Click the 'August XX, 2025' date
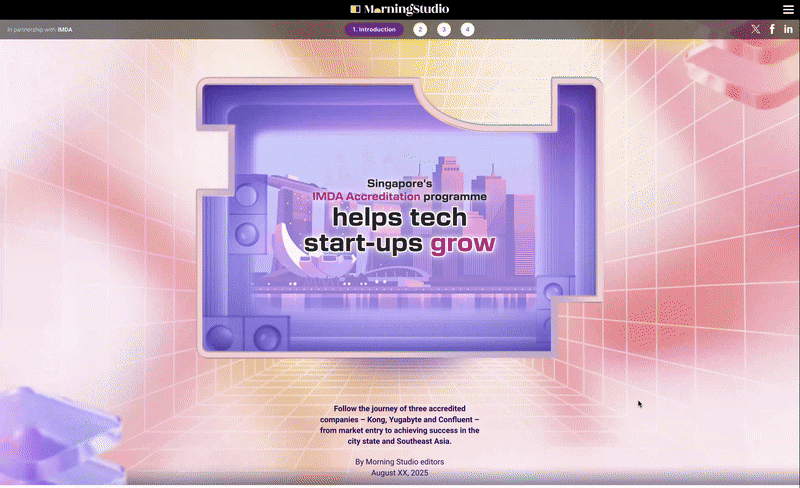 coord(399,473)
